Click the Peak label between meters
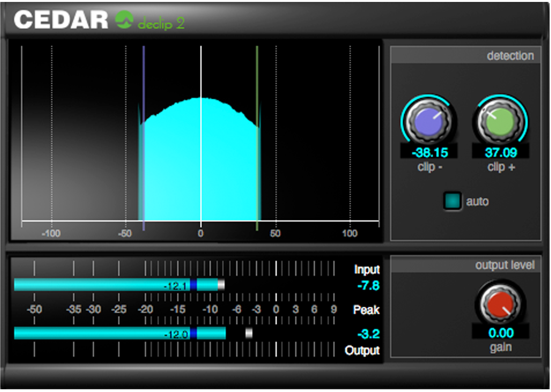The height and width of the screenshot is (392, 551). (366, 310)
